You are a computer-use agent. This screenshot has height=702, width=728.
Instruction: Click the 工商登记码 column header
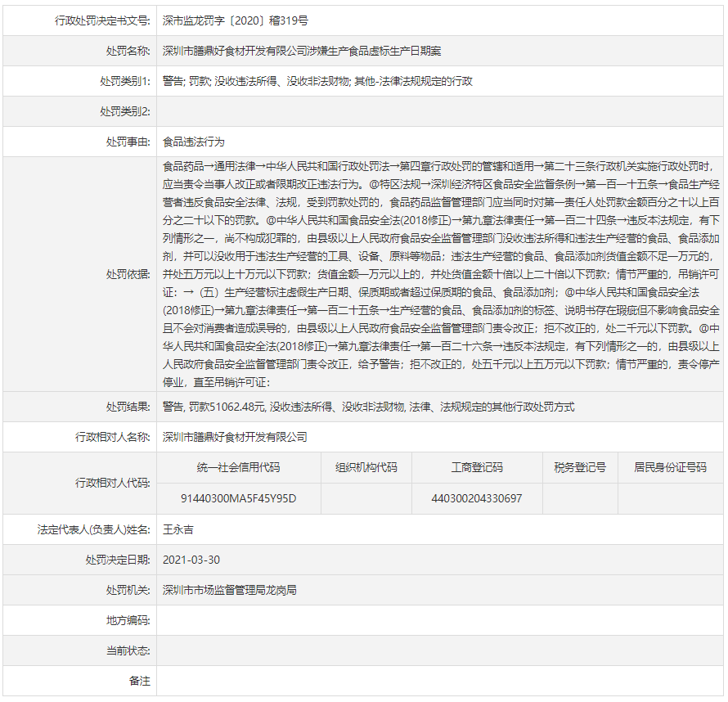[476, 467]
